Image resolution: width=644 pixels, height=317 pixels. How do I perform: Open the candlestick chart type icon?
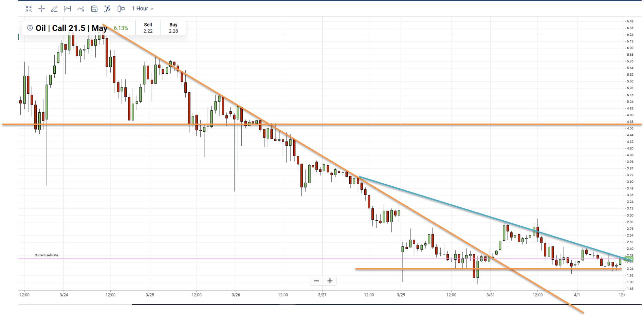point(121,9)
